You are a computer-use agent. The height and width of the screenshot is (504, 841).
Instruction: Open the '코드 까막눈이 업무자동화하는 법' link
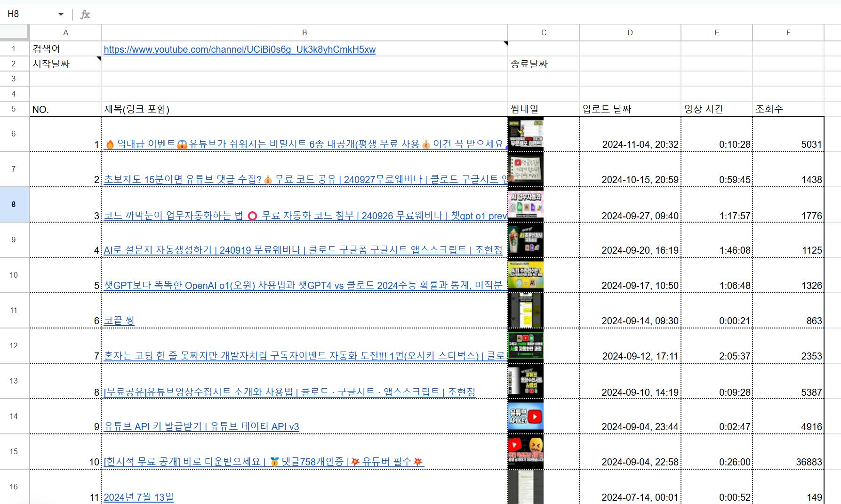(x=305, y=216)
